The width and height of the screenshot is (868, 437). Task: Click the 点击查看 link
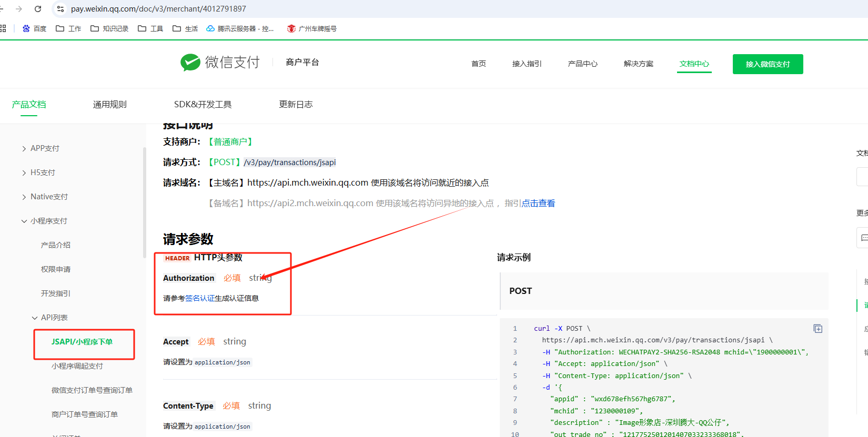point(538,204)
